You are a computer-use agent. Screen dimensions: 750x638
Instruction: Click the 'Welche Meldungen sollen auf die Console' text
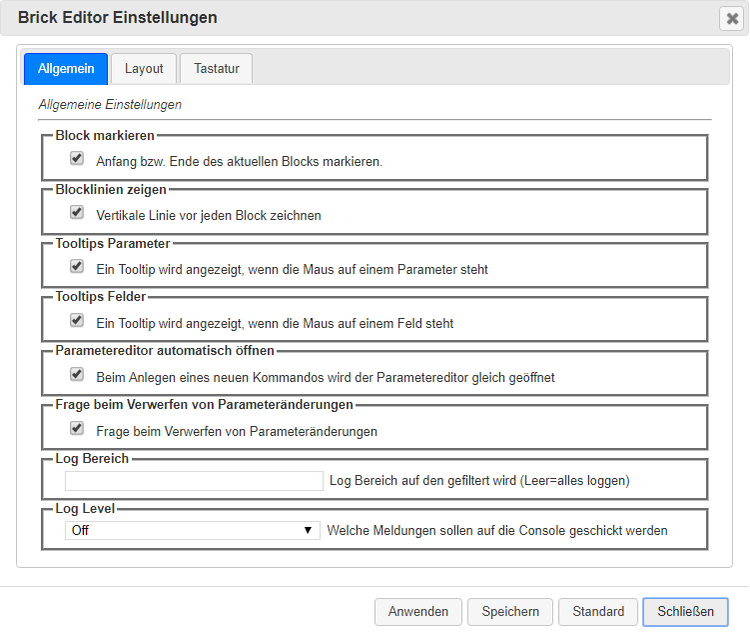497,531
